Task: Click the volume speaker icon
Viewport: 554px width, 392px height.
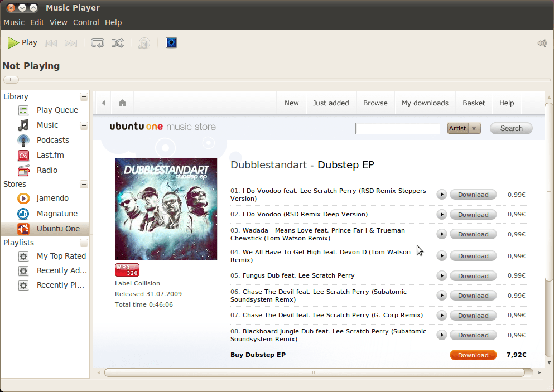Action: click(542, 43)
